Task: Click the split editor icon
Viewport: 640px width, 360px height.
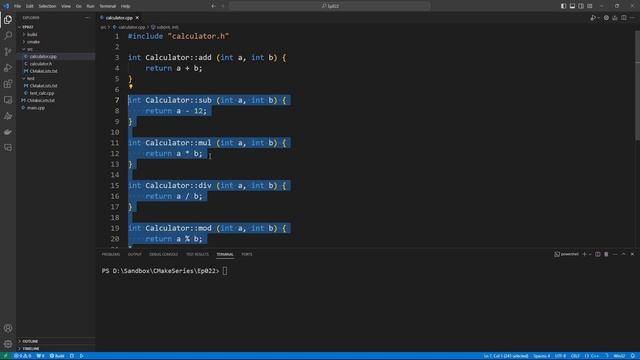Action: [x=624, y=18]
